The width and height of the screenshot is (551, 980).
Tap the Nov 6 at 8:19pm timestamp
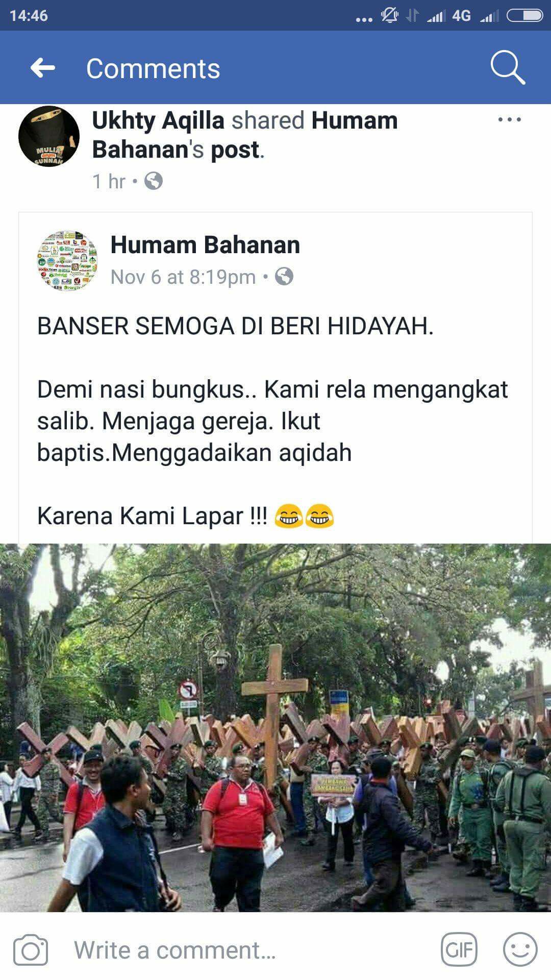(x=183, y=277)
